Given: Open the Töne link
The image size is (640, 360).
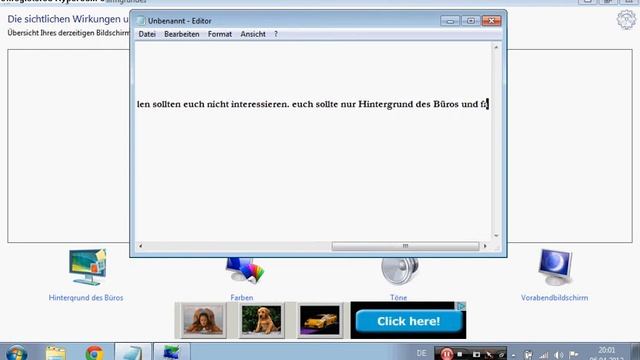Looking at the screenshot, I should [x=398, y=298].
